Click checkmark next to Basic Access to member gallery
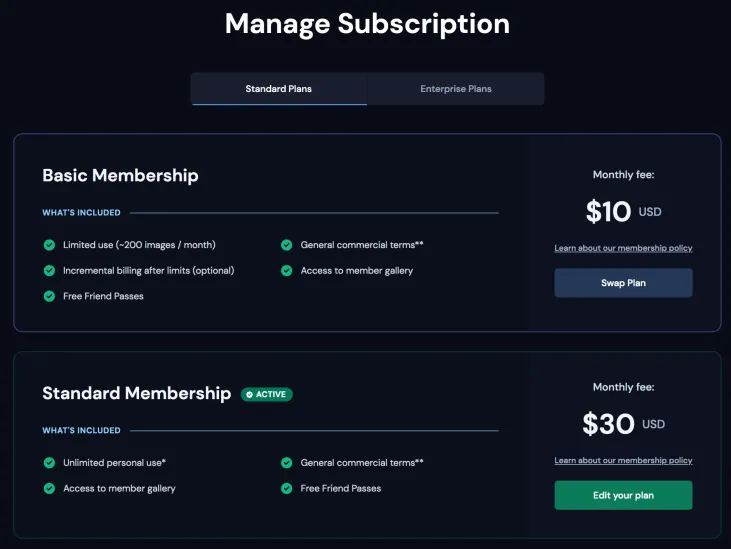The height and width of the screenshot is (549, 731). tap(287, 271)
